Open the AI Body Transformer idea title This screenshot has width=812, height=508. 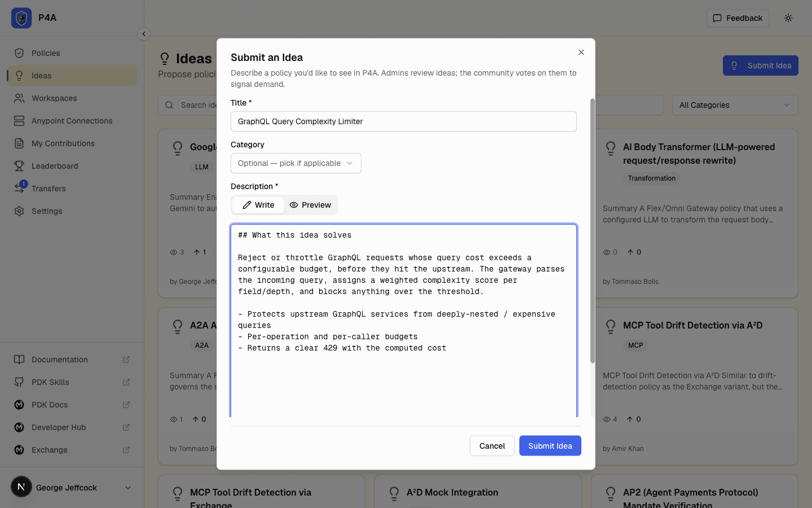click(699, 154)
